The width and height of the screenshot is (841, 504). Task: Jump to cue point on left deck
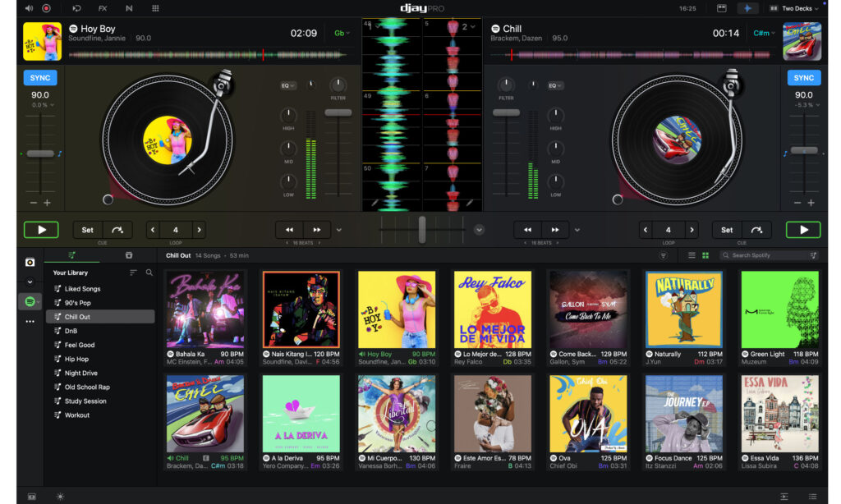click(117, 230)
